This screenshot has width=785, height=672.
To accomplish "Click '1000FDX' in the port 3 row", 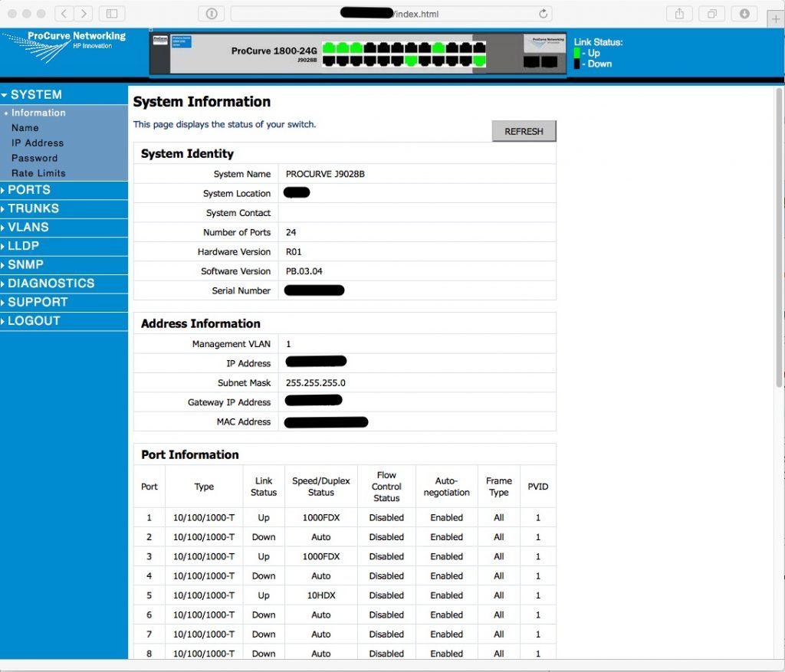I will pyautogui.click(x=321, y=557).
